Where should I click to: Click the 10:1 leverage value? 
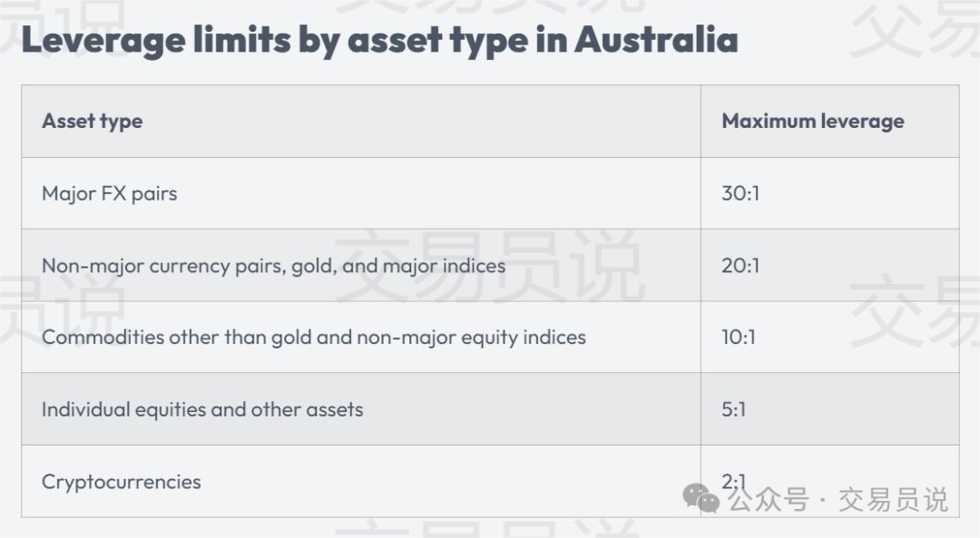(739, 337)
